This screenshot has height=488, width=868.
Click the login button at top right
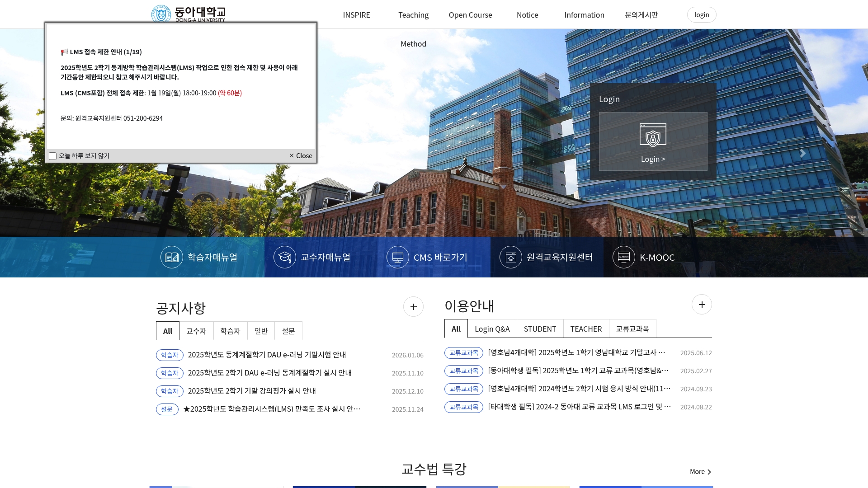pos(701,14)
